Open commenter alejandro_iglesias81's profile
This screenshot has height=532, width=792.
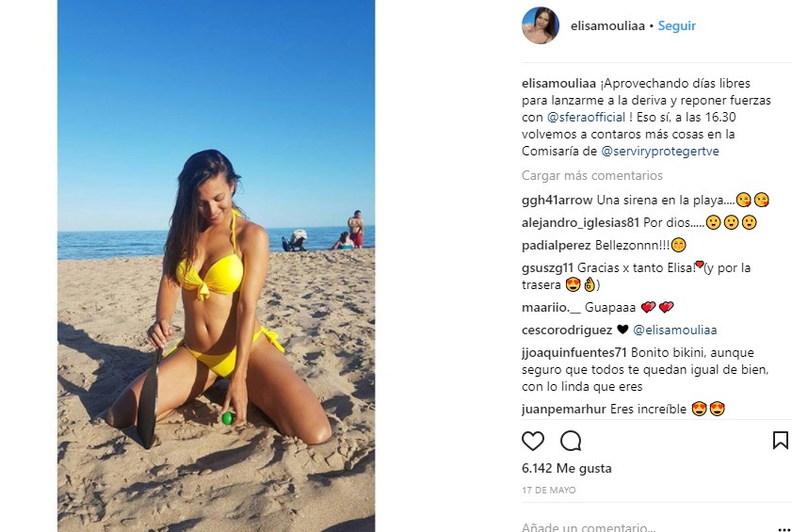coord(580,222)
